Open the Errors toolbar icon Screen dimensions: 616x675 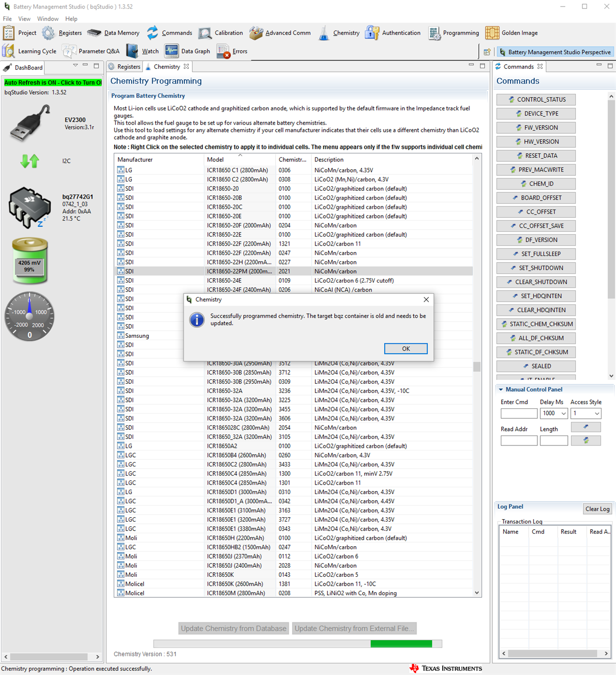[x=223, y=51]
